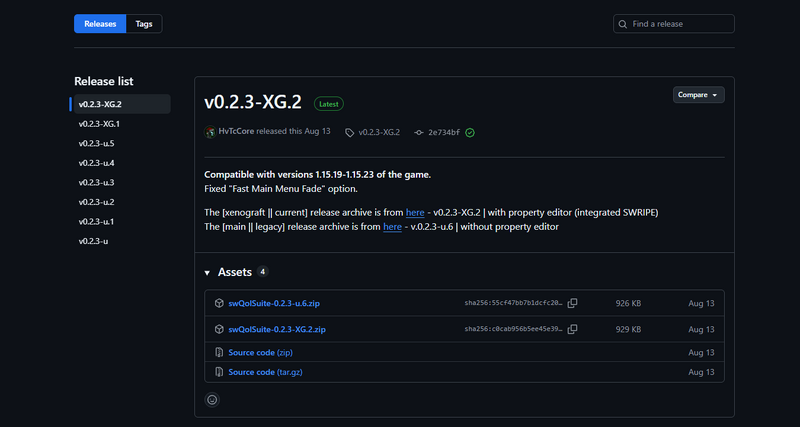Screen dimensions: 800x427
Task: Click the commit icon beside 2e734bf
Action: [419, 133]
